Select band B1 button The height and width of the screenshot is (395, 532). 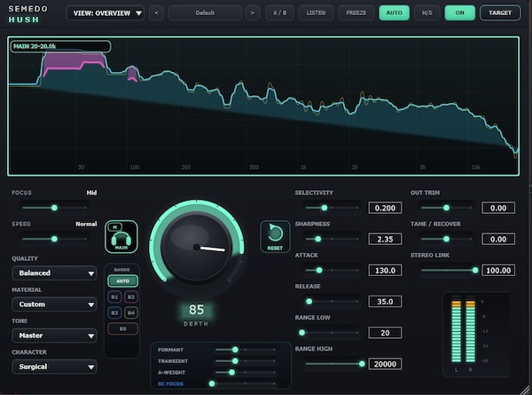[x=114, y=296]
